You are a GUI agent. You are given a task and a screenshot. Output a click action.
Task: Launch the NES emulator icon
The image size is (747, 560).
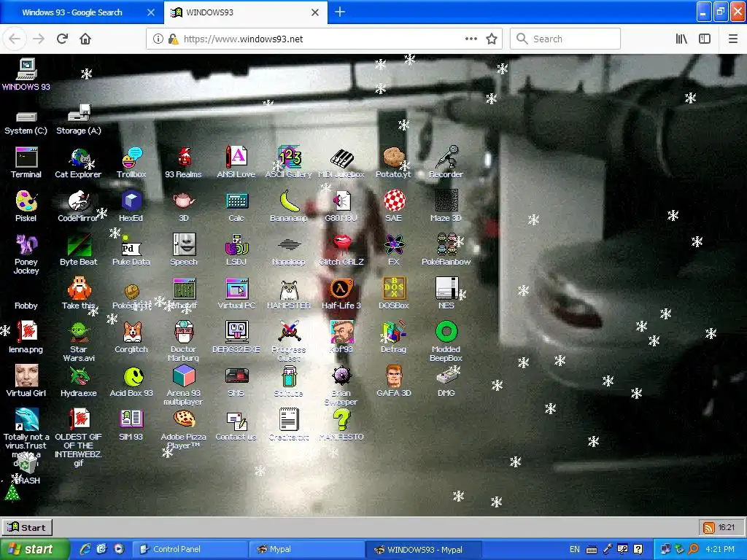tap(446, 295)
